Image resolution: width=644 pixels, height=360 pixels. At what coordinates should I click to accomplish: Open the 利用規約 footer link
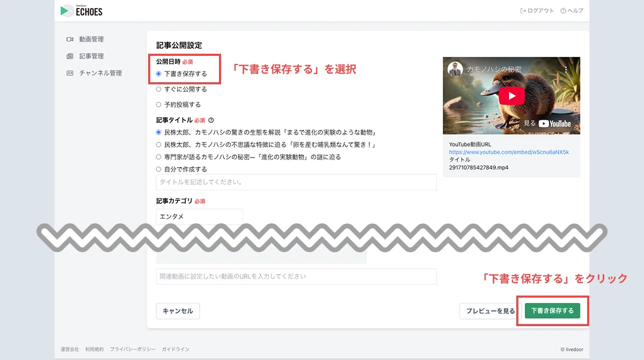(94, 349)
